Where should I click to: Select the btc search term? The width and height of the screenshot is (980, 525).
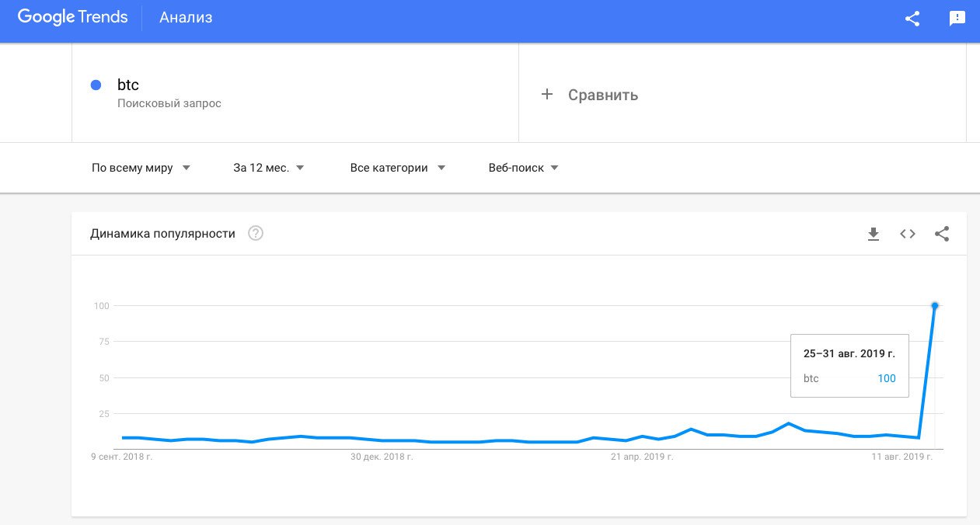(x=128, y=85)
